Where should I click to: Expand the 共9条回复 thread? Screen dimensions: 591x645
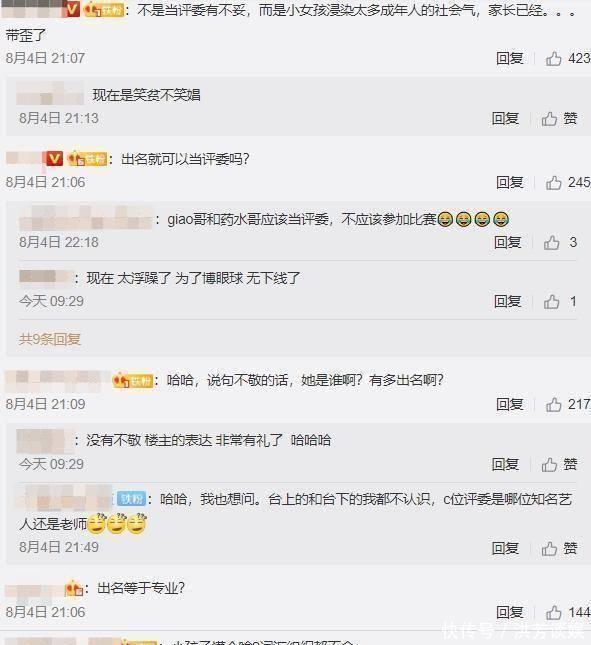[50, 339]
